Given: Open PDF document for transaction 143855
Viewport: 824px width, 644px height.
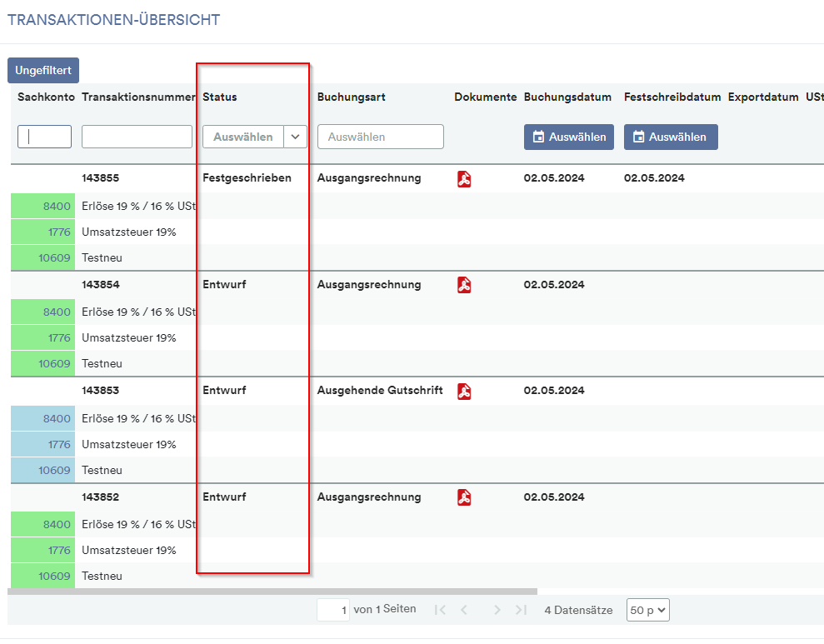Looking at the screenshot, I should [x=464, y=179].
